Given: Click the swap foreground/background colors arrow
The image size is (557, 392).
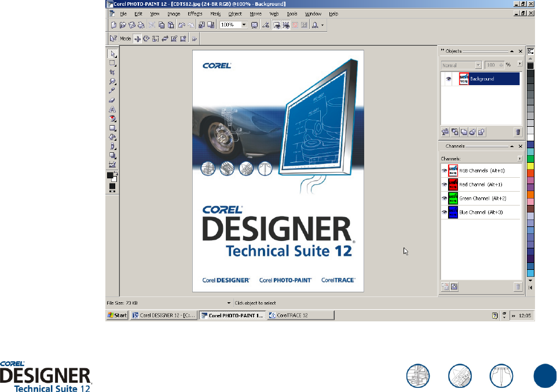Looking at the screenshot, I should point(115,174).
